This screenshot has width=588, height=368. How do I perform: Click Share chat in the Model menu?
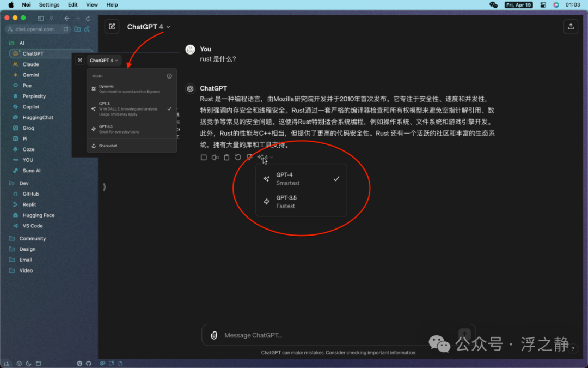pyautogui.click(x=132, y=146)
